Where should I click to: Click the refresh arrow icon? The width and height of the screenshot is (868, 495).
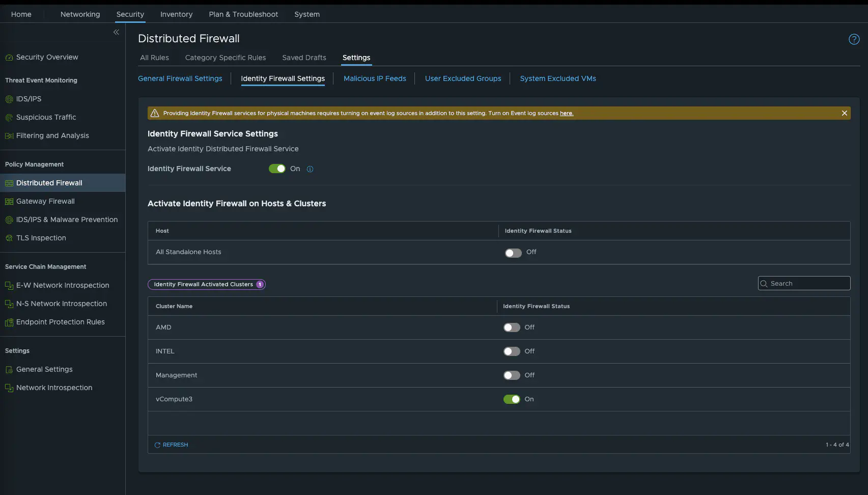[x=157, y=445]
